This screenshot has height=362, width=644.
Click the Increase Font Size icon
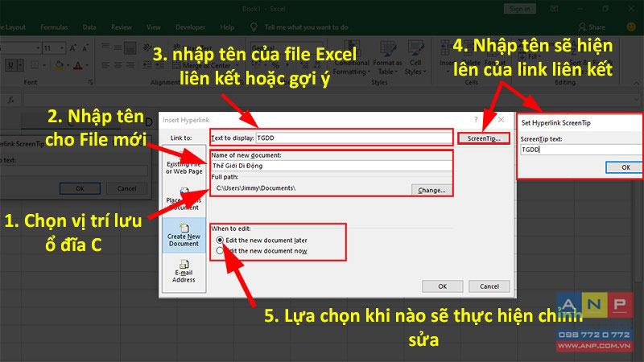[72, 48]
